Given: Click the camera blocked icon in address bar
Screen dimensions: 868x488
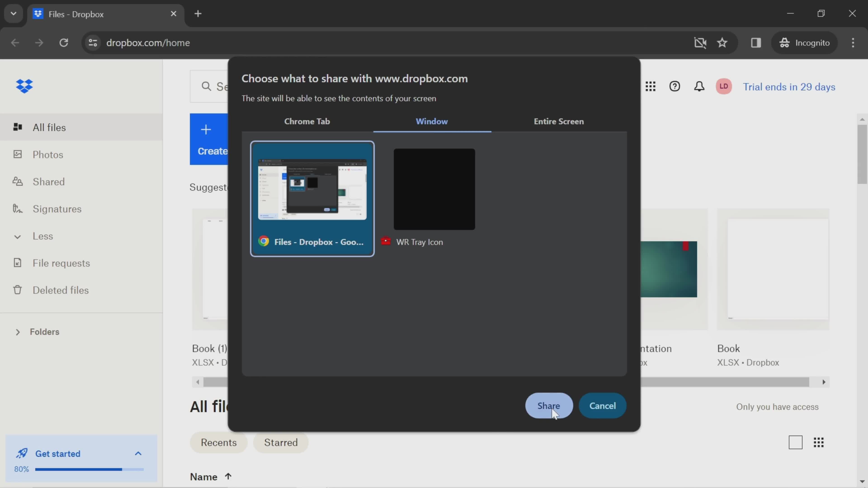Looking at the screenshot, I should (x=700, y=43).
